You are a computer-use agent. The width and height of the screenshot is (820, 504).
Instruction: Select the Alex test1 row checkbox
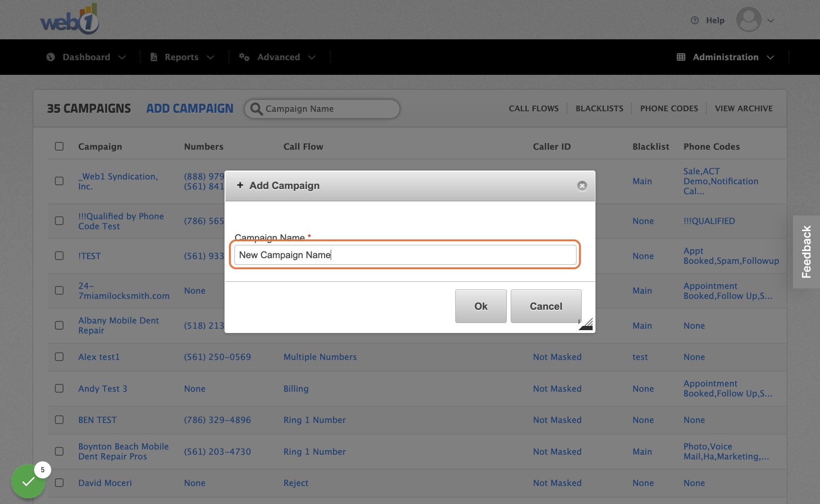59,357
